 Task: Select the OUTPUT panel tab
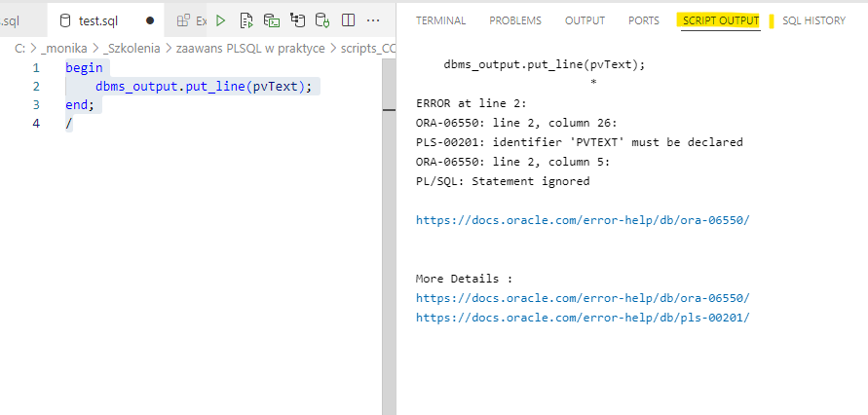click(585, 20)
